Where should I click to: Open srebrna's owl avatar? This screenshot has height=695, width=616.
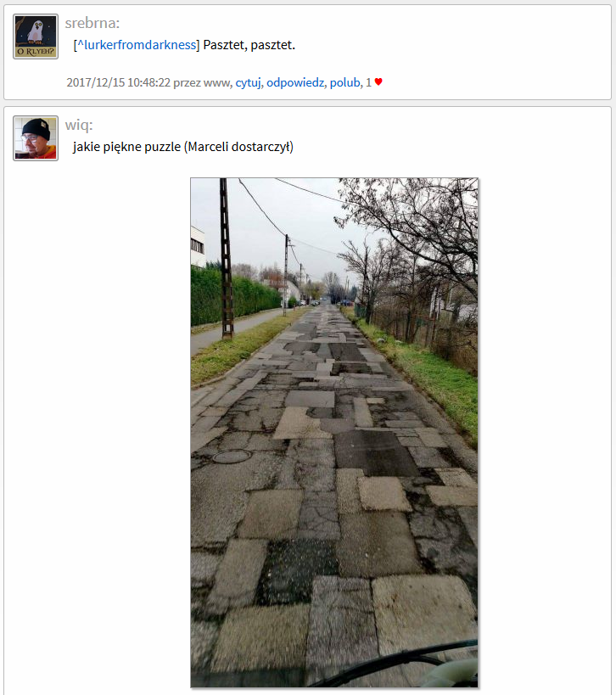[x=36, y=36]
